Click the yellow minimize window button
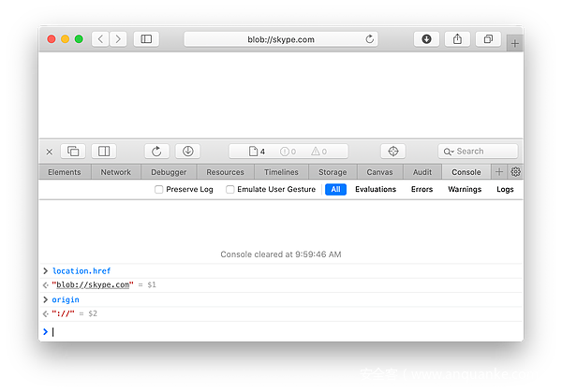This screenshot has height=392, width=562. tap(65, 39)
